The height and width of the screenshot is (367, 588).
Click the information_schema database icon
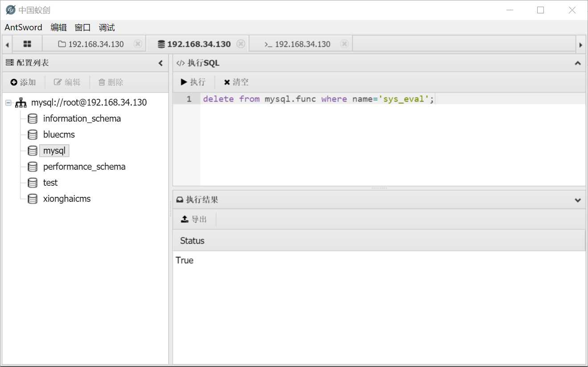(33, 118)
